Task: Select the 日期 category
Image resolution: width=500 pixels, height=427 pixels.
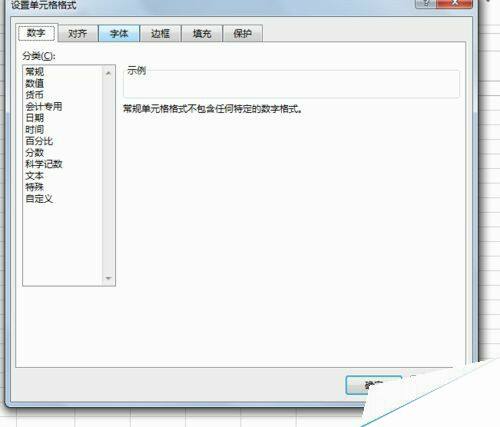Action: [x=35, y=118]
